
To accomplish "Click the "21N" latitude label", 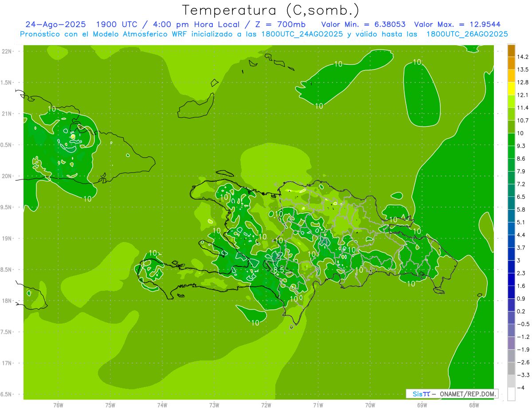I will (8, 114).
